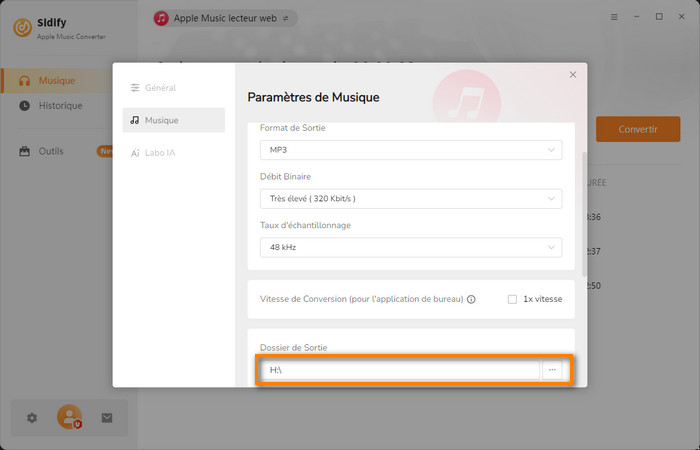This screenshot has width=700, height=450.
Task: Click the Sidify logo icon
Action: click(x=21, y=25)
